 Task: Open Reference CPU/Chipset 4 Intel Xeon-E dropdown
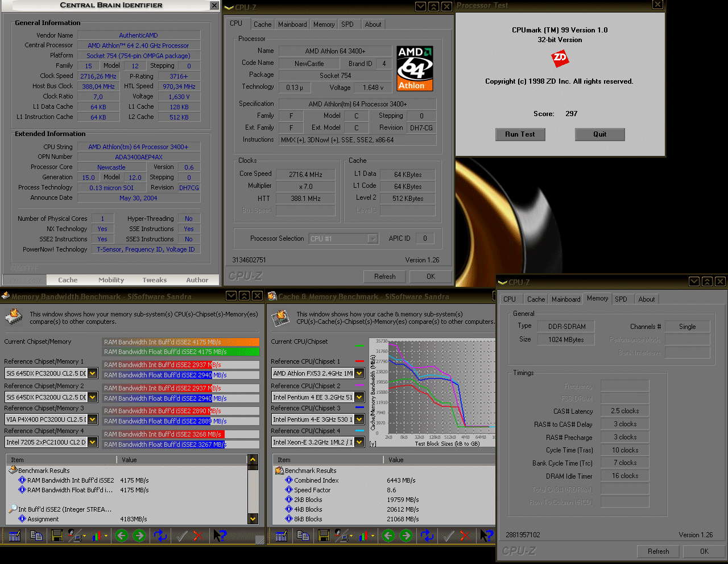click(359, 442)
